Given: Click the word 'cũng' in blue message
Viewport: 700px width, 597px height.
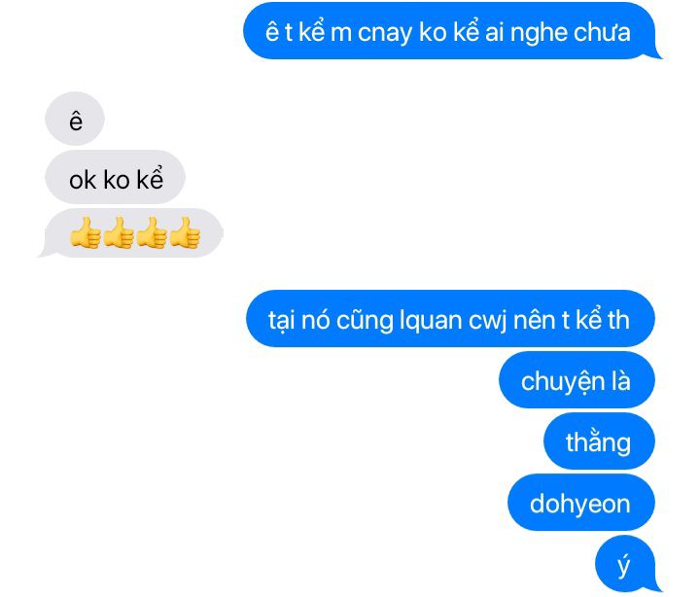Looking at the screenshot, I should [x=365, y=322].
